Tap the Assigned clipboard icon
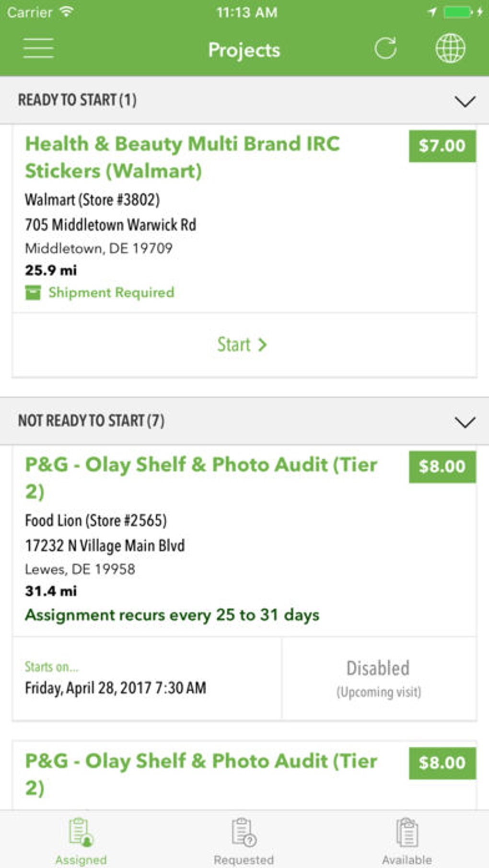489x868 pixels. point(81,833)
